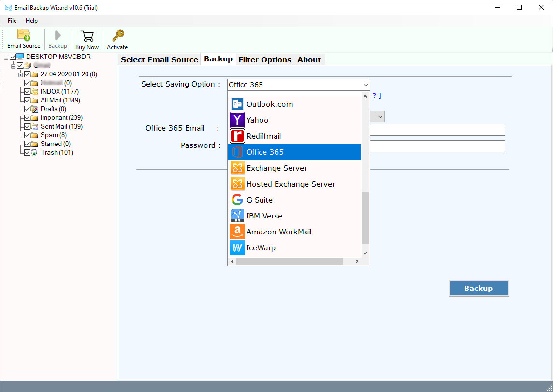Select the Rediffmail icon in the list
The height and width of the screenshot is (392, 553).
[x=237, y=136]
